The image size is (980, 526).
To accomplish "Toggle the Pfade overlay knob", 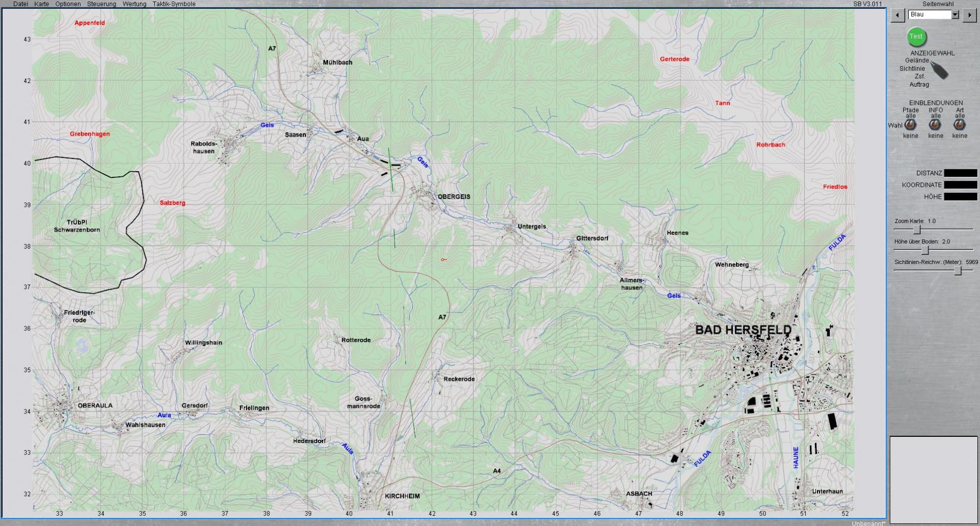I will (910, 125).
